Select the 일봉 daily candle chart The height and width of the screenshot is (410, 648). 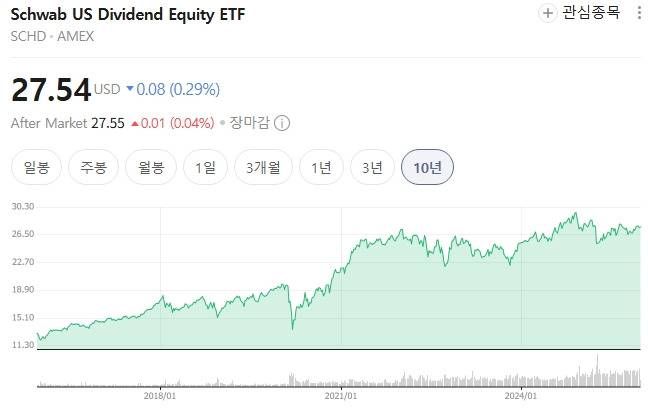(36, 167)
